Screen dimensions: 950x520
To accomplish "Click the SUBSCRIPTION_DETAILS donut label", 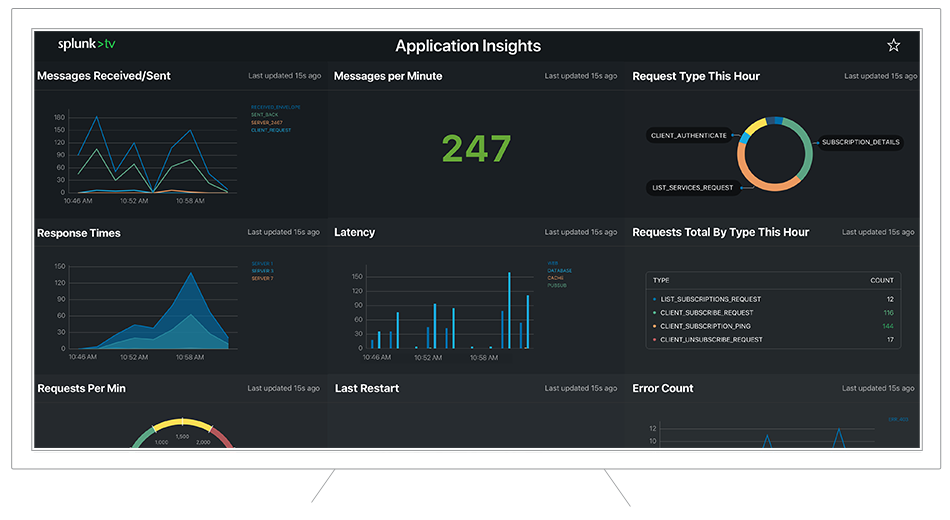I will tap(860, 142).
